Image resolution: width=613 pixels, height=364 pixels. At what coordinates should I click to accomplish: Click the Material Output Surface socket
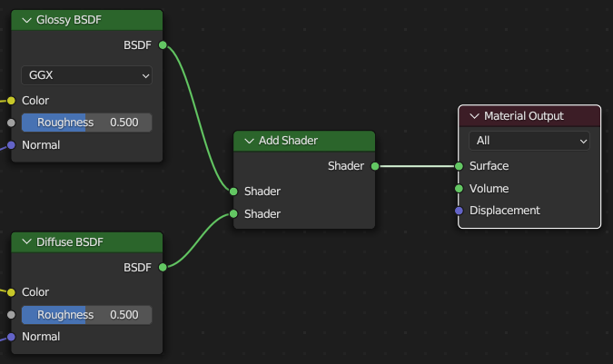coord(460,166)
